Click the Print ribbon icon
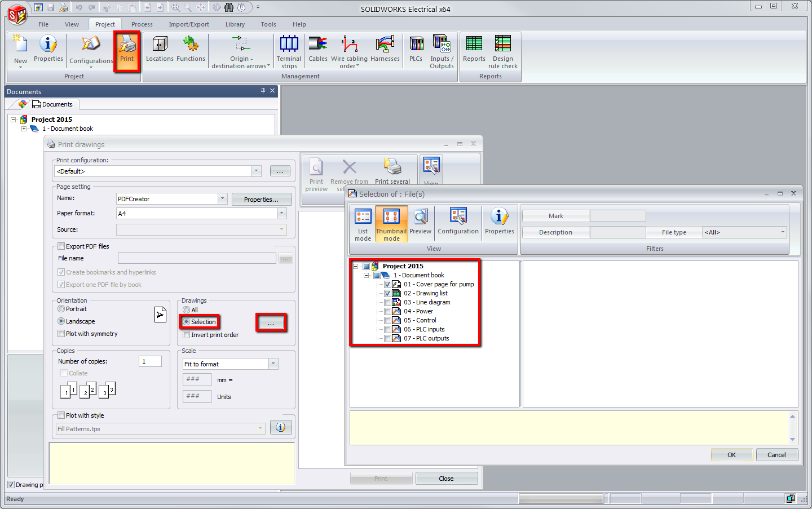 127,51
